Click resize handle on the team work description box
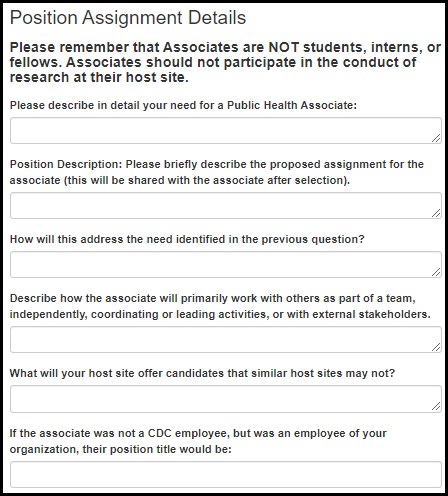The image size is (448, 496). click(436, 347)
